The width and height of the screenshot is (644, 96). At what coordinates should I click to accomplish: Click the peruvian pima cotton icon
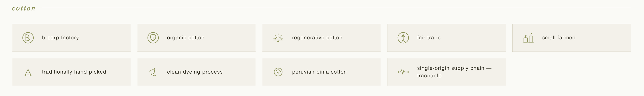278,72
